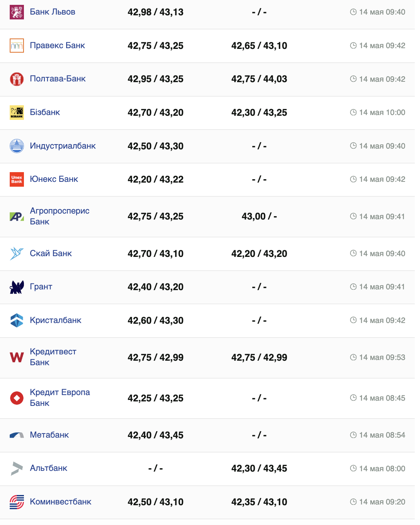
Task: Click the Кристалбанк blue crystal logo
Action: pyautogui.click(x=17, y=320)
